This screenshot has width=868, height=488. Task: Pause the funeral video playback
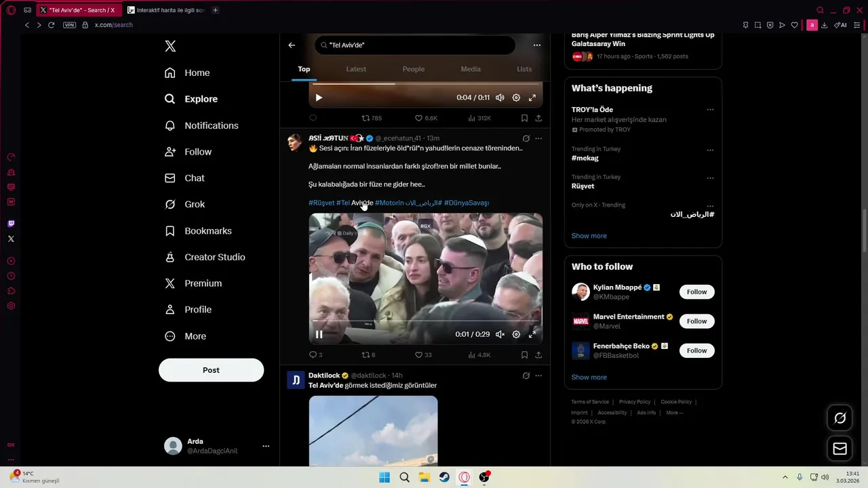pyautogui.click(x=319, y=334)
